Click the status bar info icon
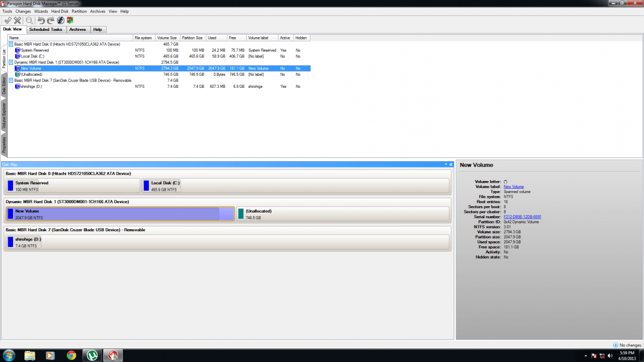The width and height of the screenshot is (644, 362). click(616, 345)
